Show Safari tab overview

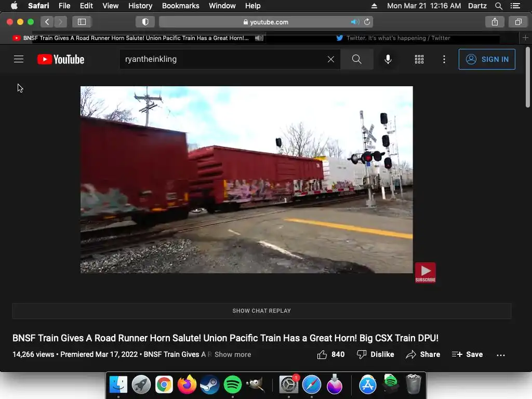(x=518, y=22)
